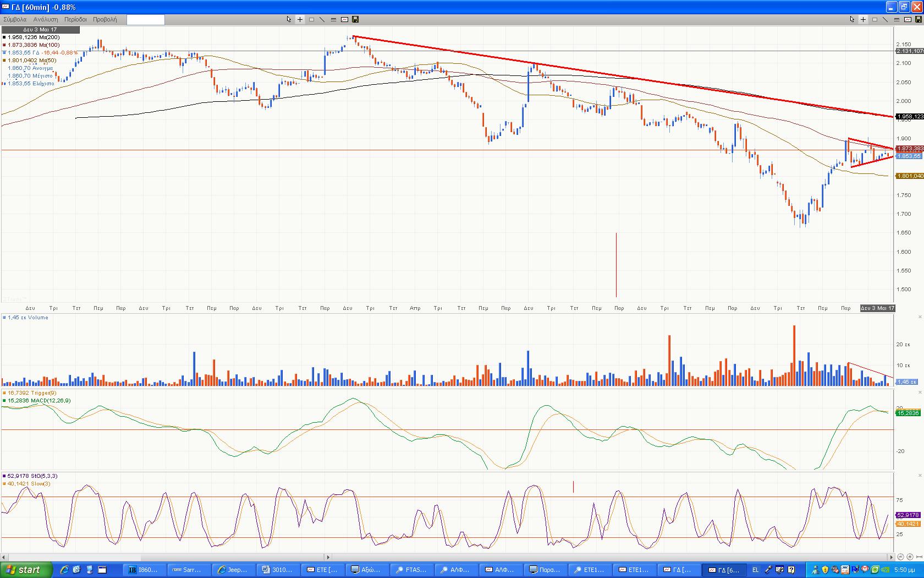
Task: Click the dotted grid-lines icon beside the symbol box
Action: pyautogui.click(x=333, y=19)
